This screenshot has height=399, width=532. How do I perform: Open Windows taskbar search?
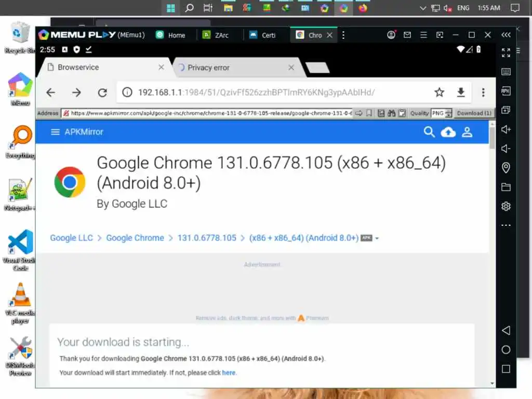coord(189,8)
